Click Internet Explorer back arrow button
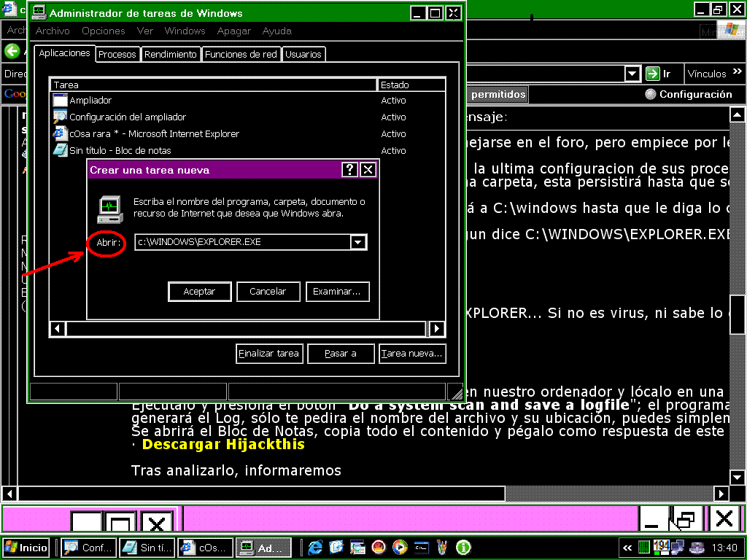This screenshot has height=560, width=747. coord(12,51)
